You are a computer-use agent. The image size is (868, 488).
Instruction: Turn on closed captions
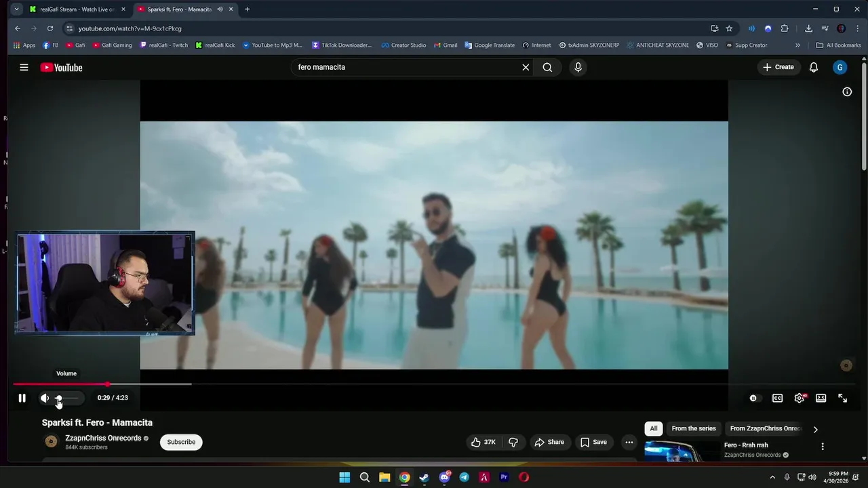(x=777, y=398)
